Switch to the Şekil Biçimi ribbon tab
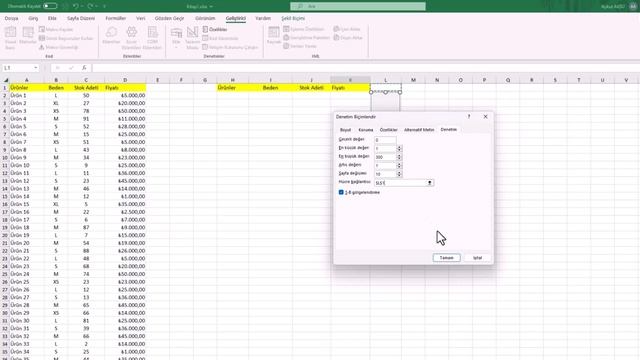This screenshot has width=640, height=360. click(293, 18)
